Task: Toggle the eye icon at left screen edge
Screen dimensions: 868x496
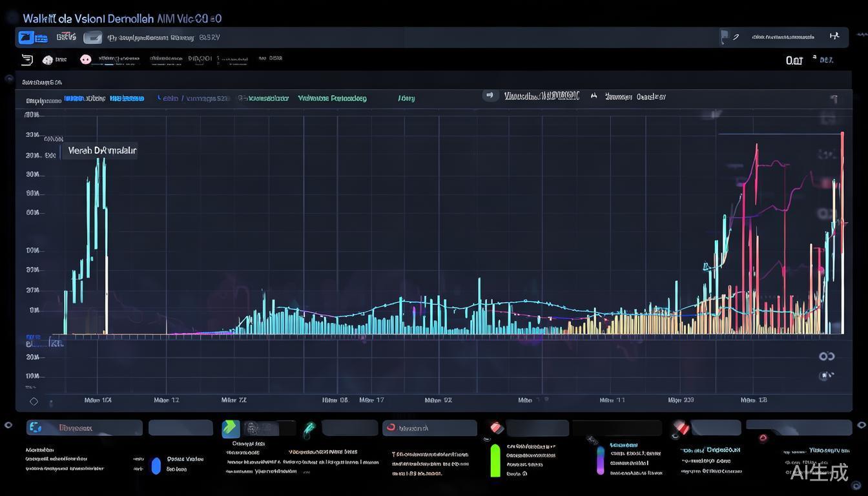Action: (x=8, y=425)
